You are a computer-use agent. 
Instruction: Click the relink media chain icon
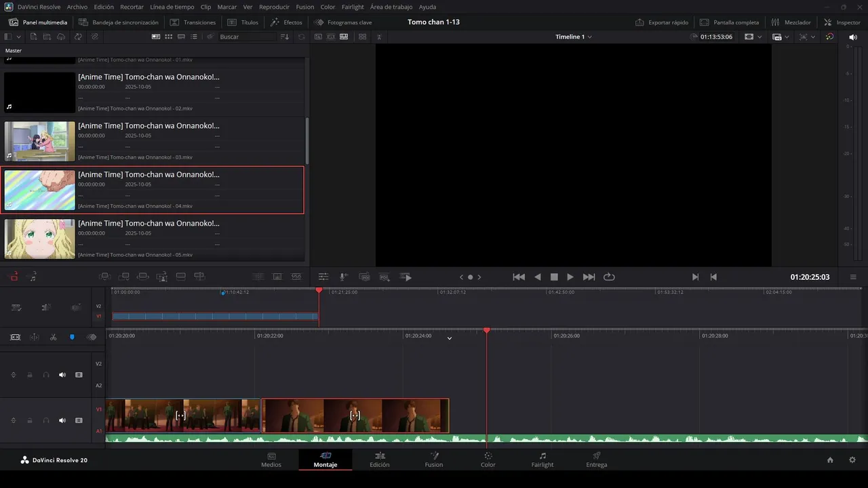94,37
